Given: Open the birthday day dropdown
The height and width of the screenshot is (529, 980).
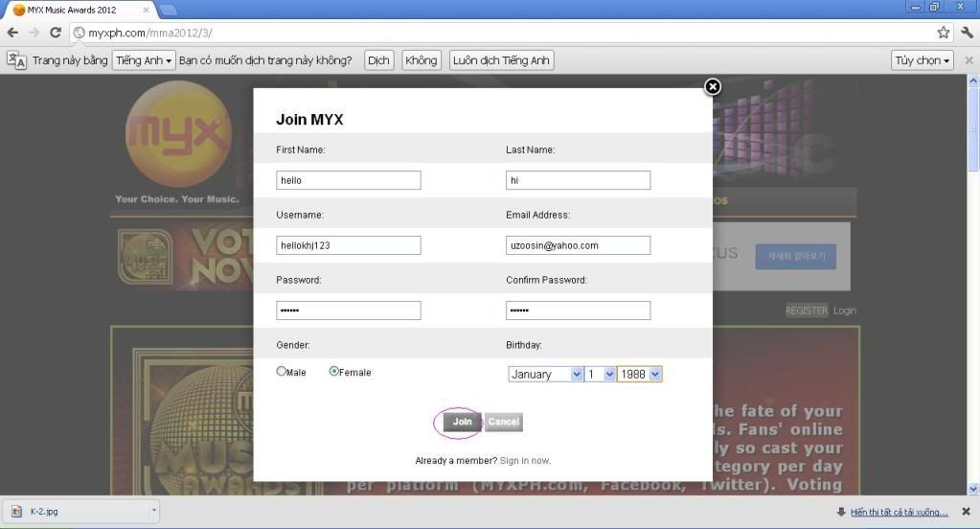Looking at the screenshot, I should pos(600,374).
